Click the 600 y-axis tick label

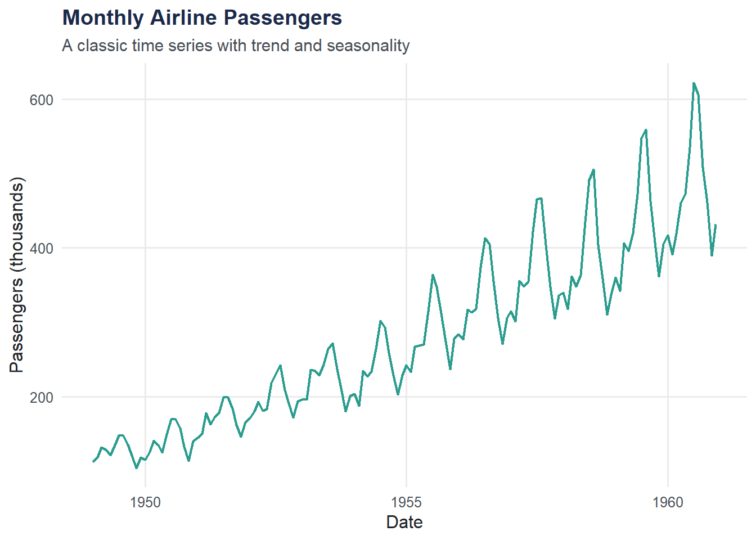coord(42,100)
